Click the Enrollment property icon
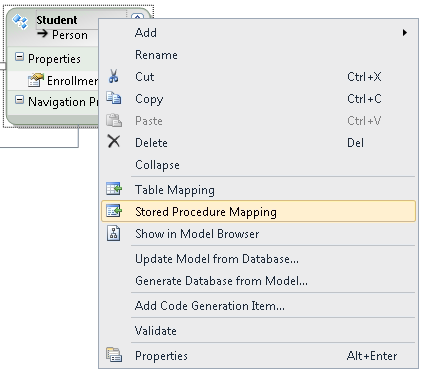This screenshot has width=428, height=376. coord(36,80)
